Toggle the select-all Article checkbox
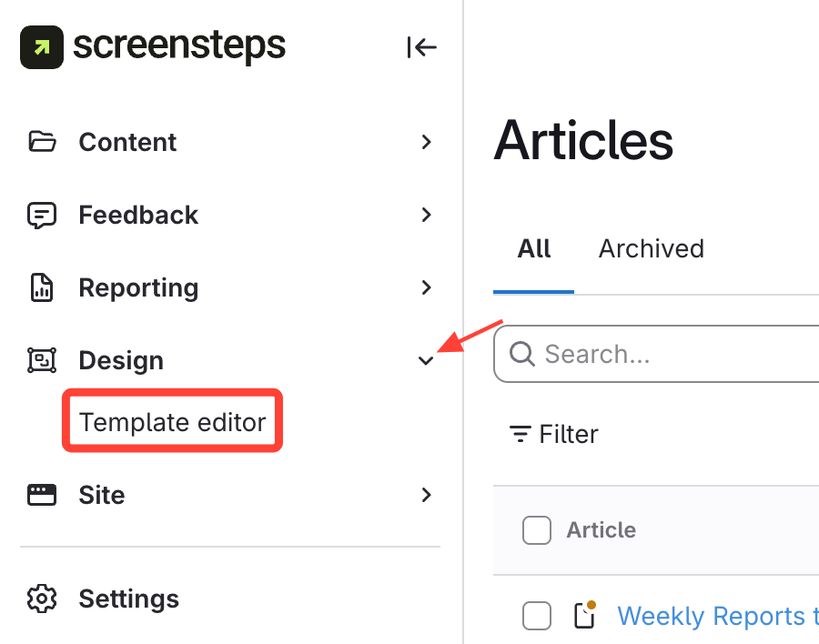Image resolution: width=819 pixels, height=644 pixels. 537,530
